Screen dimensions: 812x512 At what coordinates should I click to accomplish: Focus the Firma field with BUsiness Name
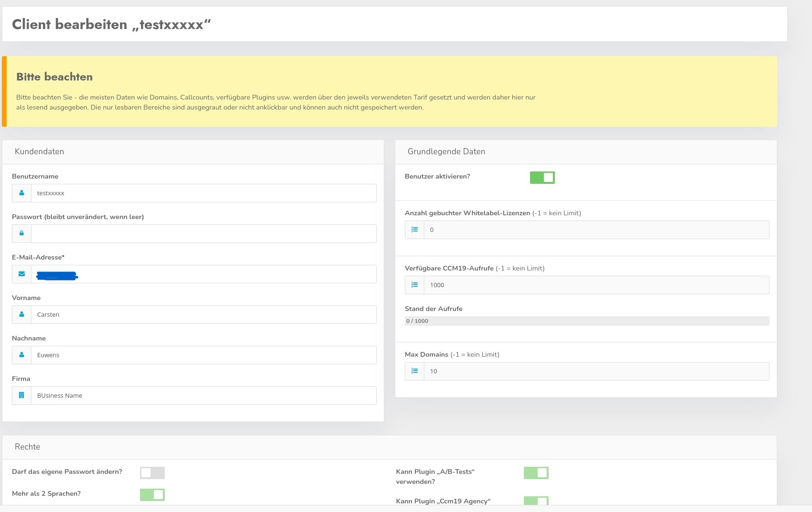pos(203,395)
